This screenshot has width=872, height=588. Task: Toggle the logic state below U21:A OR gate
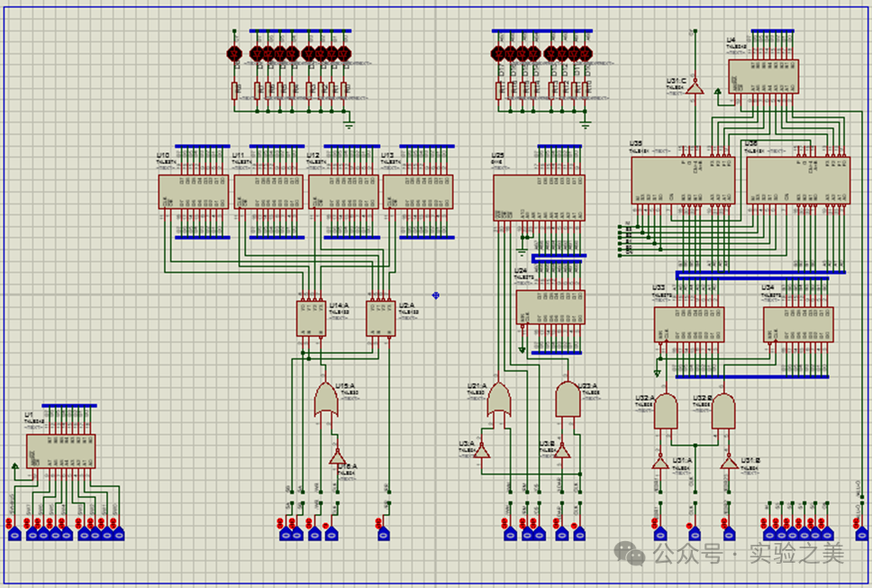509,534
